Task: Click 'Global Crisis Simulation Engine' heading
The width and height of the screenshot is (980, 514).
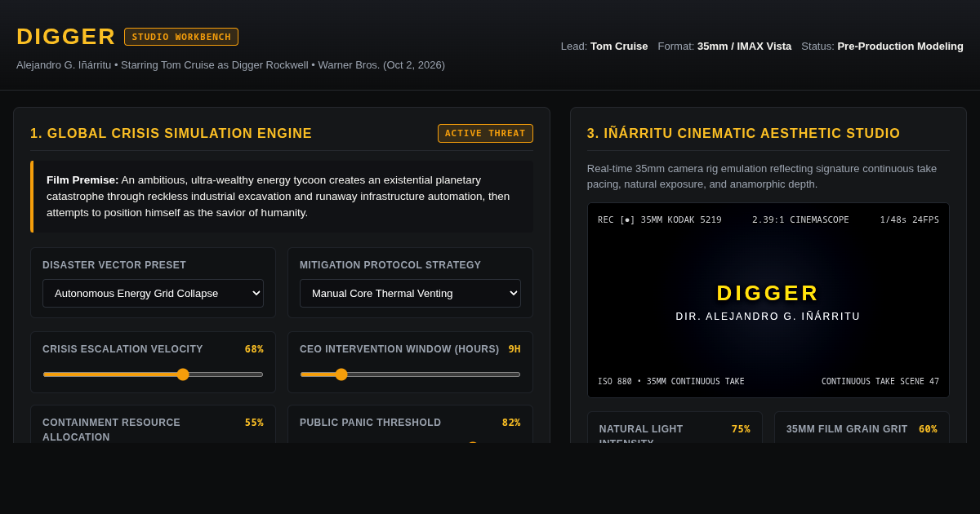Action: pyautogui.click(x=171, y=134)
